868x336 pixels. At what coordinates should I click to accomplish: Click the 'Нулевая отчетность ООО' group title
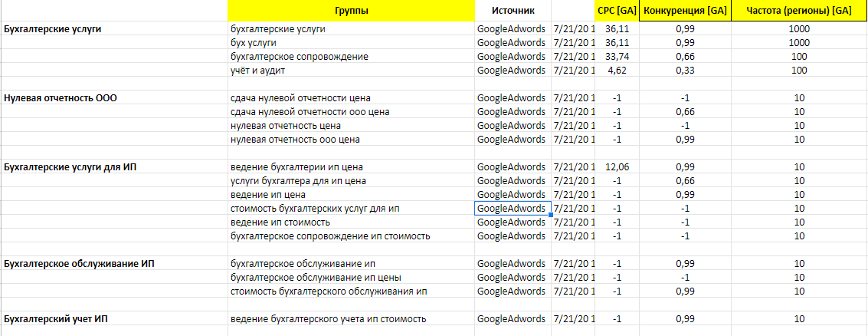(x=61, y=98)
